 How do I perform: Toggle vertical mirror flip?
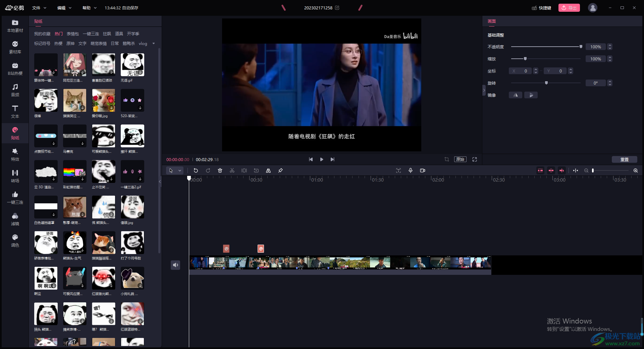point(531,95)
